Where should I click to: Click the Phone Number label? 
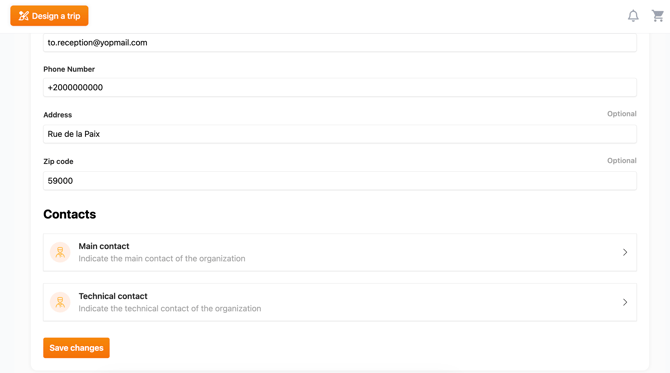(69, 69)
